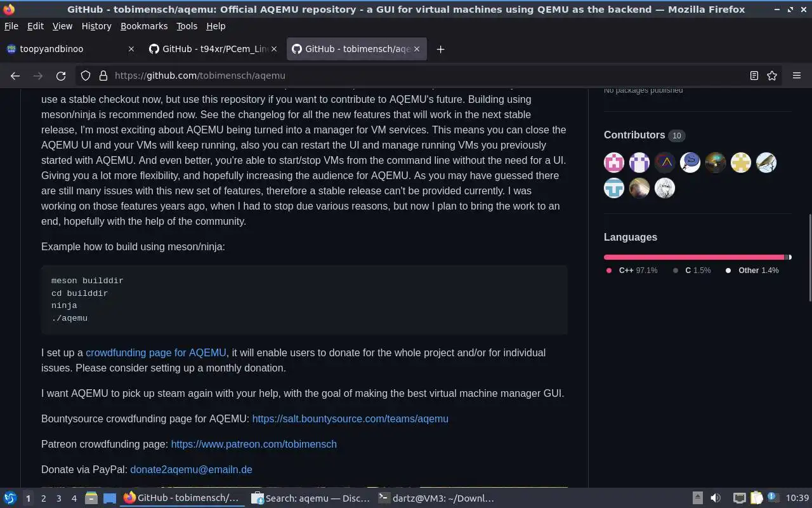Open the Patreon tobimensch link
This screenshot has width=812, height=508.
coord(254,444)
